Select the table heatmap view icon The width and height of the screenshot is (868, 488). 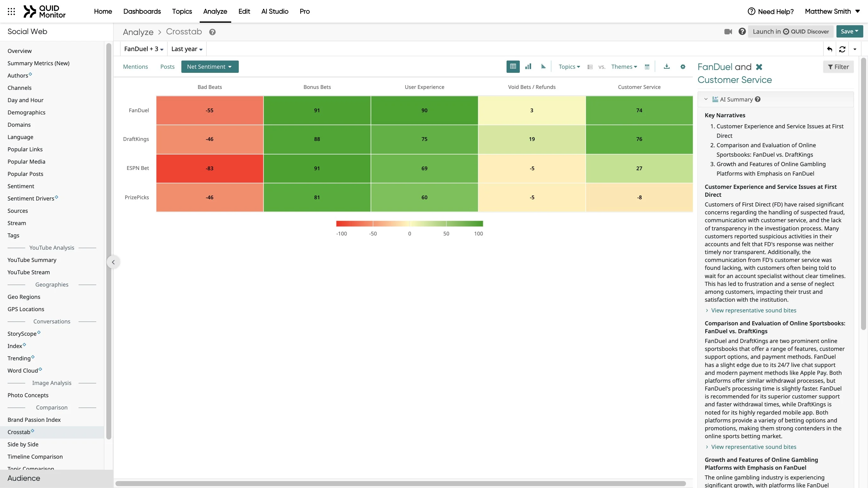coord(513,67)
